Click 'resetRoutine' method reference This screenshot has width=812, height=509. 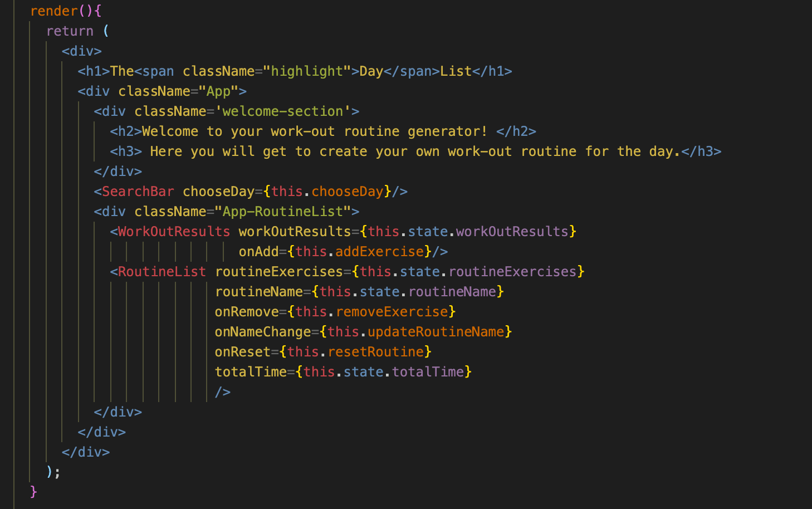pos(375,352)
